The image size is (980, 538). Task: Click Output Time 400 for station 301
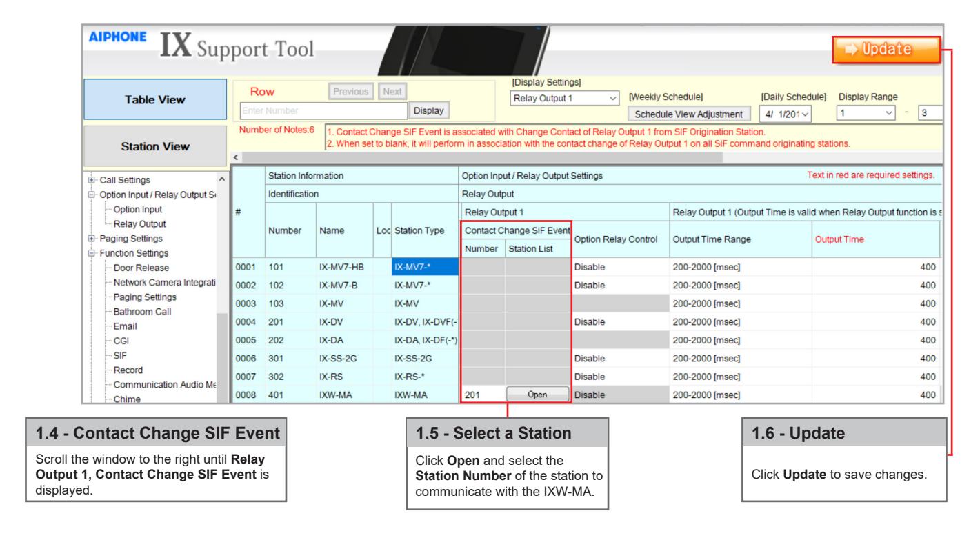[876, 357]
